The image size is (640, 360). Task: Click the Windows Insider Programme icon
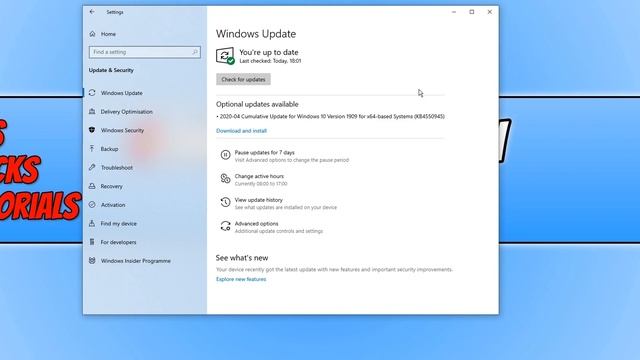[x=92, y=260]
